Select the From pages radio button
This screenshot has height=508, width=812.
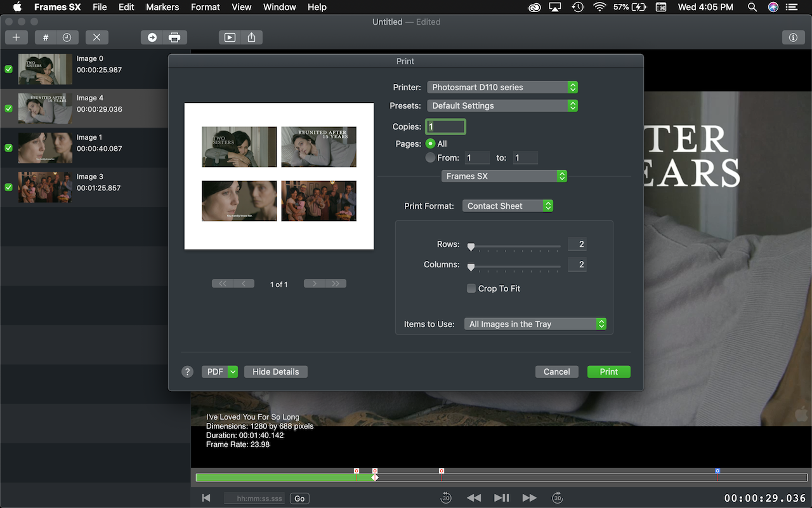(x=431, y=157)
